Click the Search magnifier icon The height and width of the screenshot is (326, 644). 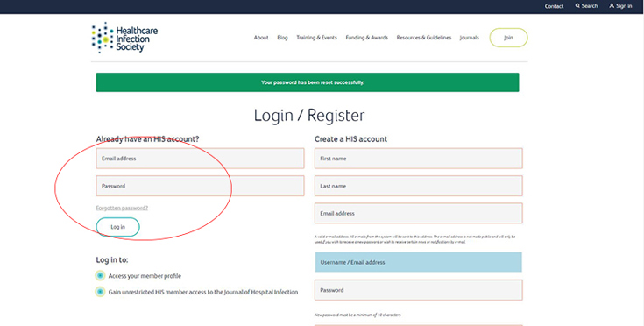(577, 6)
